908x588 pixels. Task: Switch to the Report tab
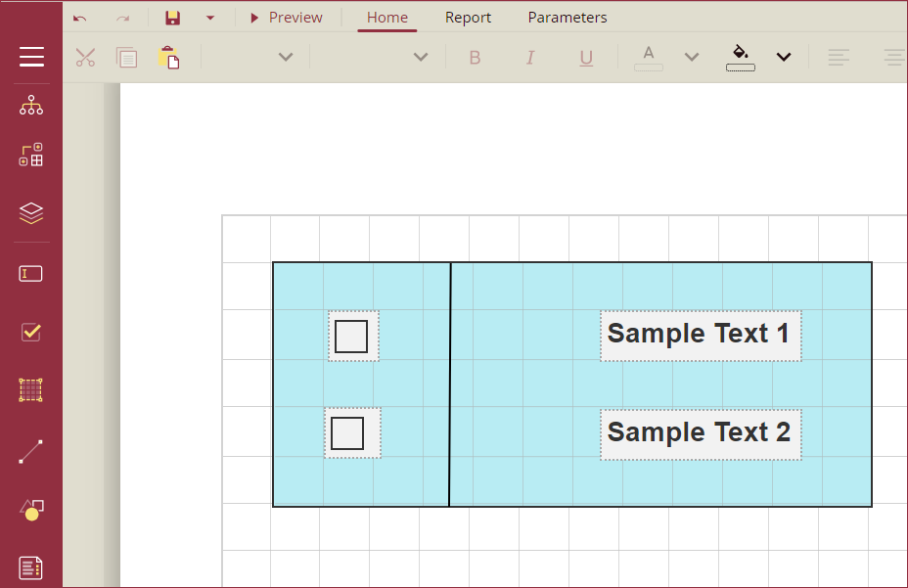(468, 18)
